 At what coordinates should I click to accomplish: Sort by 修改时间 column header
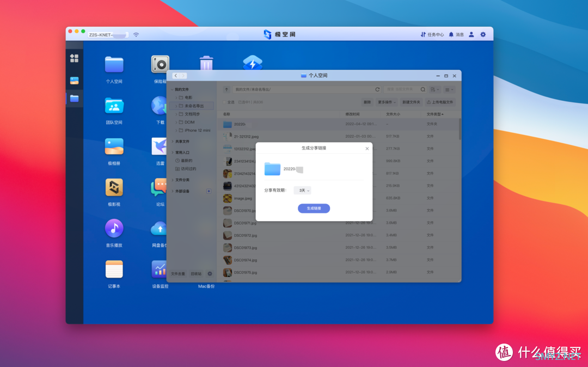tap(352, 114)
